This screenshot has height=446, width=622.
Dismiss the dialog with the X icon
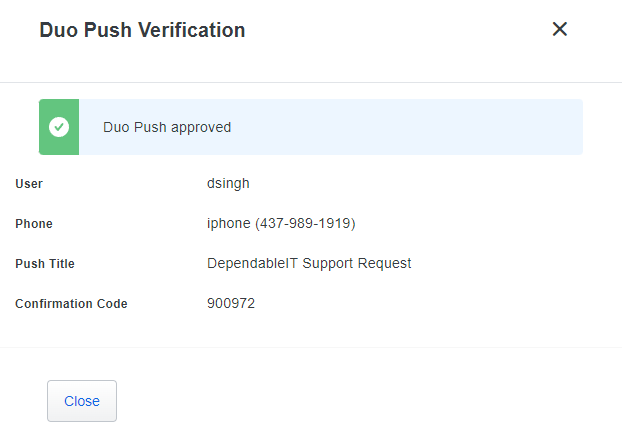coord(560,29)
